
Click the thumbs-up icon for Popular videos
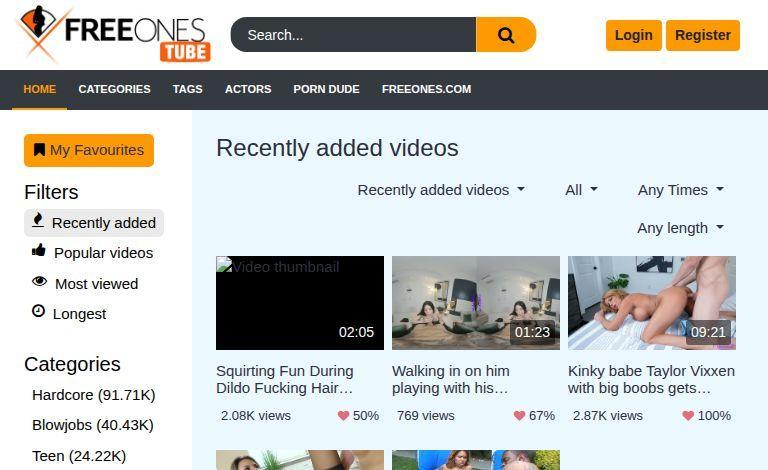39,251
